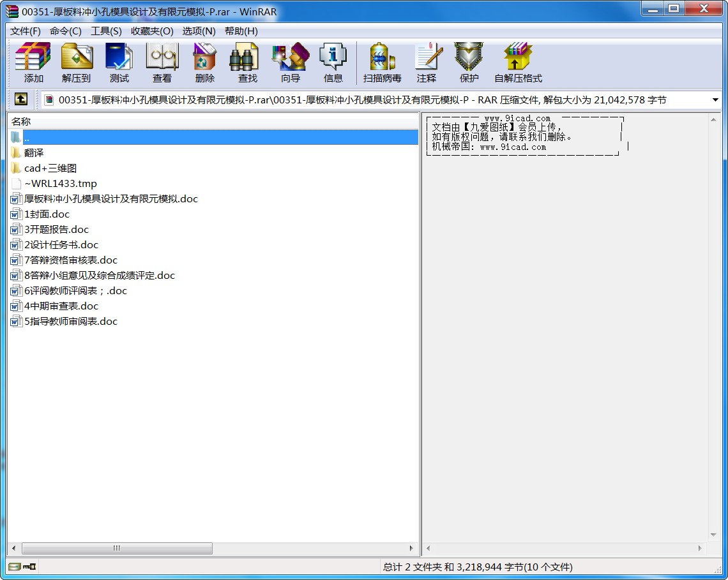Start the 向导 (Wizard) tool
The width and height of the screenshot is (728, 580).
tap(290, 63)
